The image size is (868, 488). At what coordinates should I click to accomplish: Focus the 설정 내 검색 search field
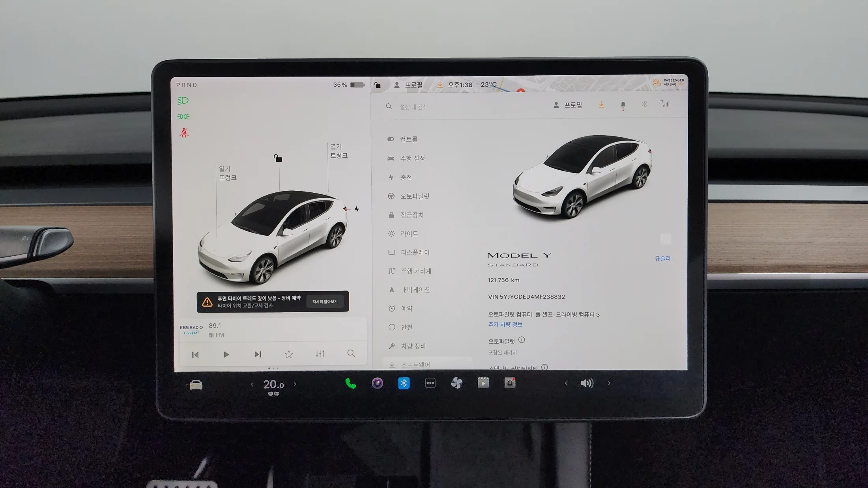coord(413,107)
